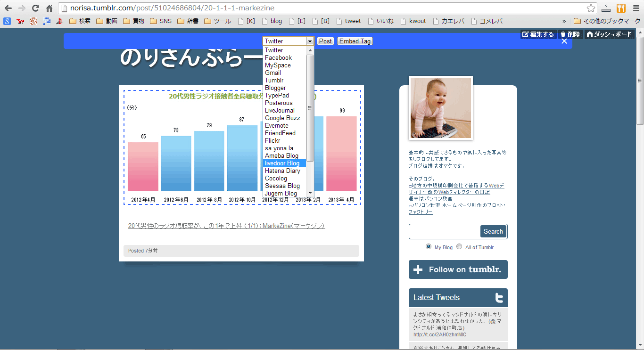Go back to the previous page
644x350 pixels.
[8, 8]
